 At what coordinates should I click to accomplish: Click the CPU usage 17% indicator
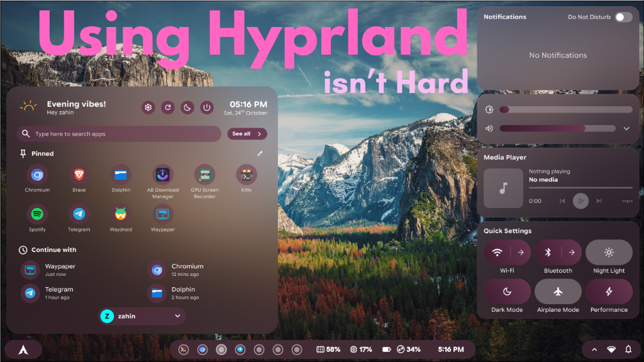coord(361,349)
